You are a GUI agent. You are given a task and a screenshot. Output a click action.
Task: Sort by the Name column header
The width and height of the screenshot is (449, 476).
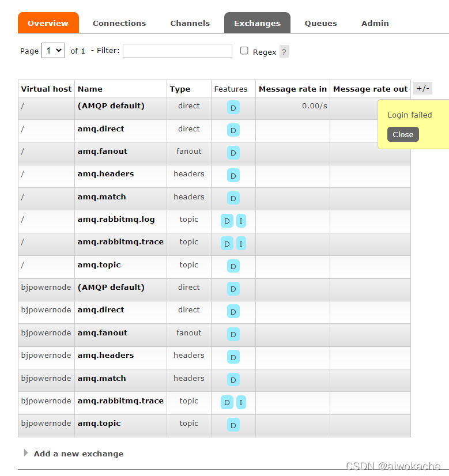pos(90,89)
